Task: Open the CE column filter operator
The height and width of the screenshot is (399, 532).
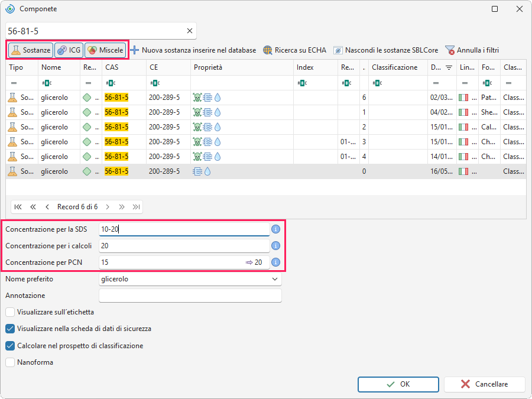Action: click(155, 83)
